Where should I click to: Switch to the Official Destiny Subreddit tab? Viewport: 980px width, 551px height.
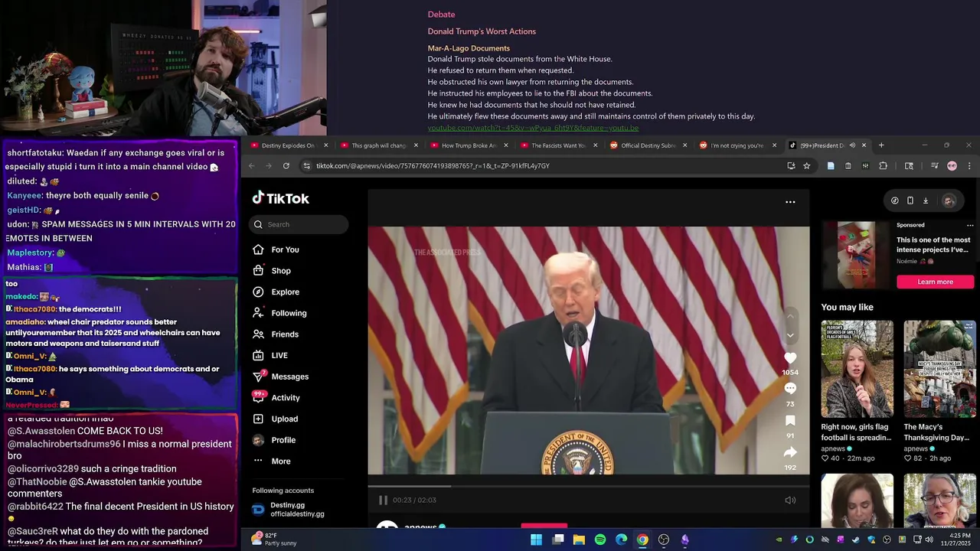tap(648, 145)
